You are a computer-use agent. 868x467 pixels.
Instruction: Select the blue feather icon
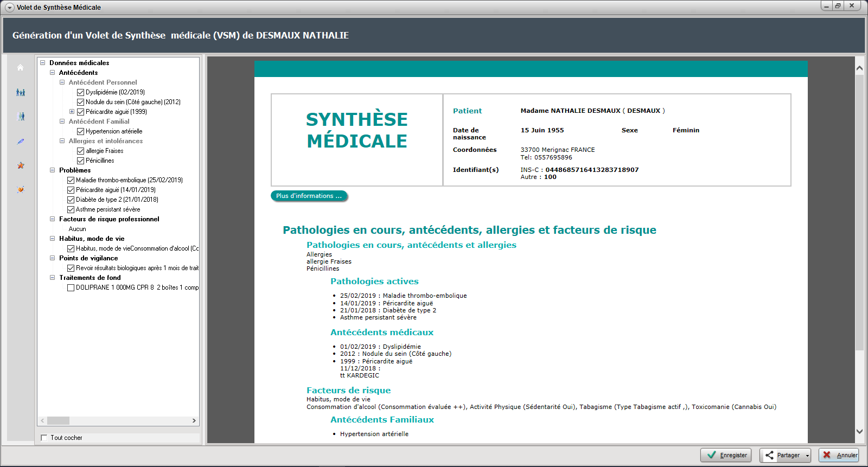coord(21,141)
